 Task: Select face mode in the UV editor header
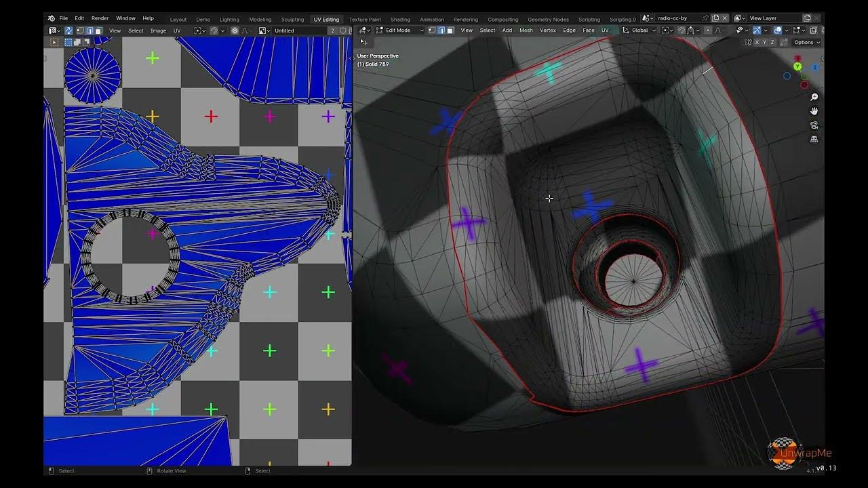99,30
